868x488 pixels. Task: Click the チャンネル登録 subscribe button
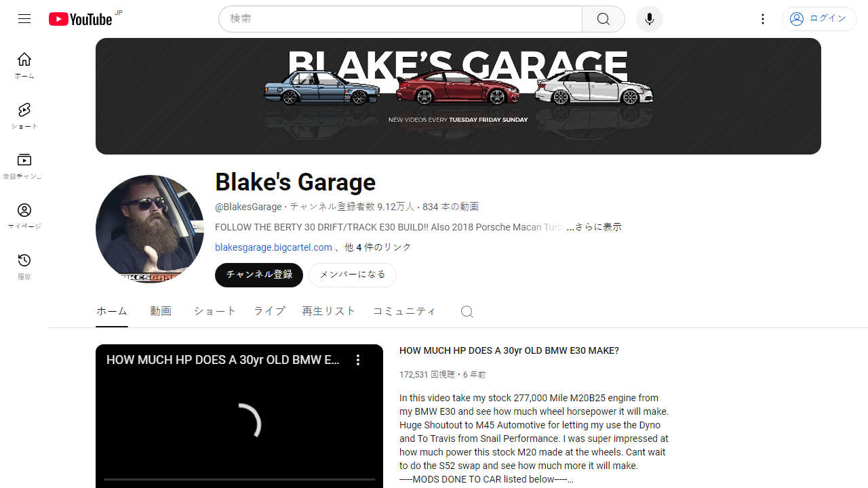click(259, 275)
